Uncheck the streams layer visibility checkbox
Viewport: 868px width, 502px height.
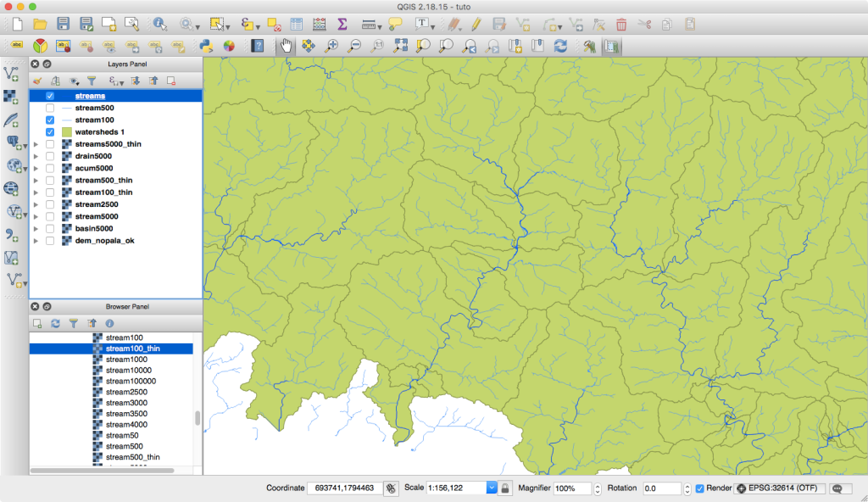pos(50,97)
